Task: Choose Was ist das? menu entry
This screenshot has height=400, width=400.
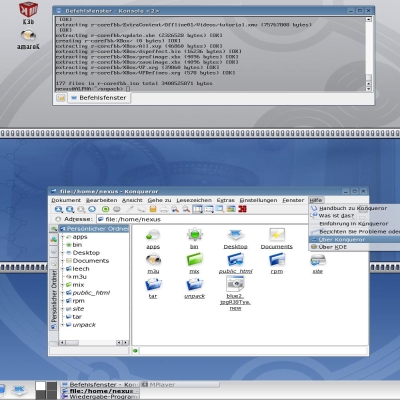Action: pos(355,216)
